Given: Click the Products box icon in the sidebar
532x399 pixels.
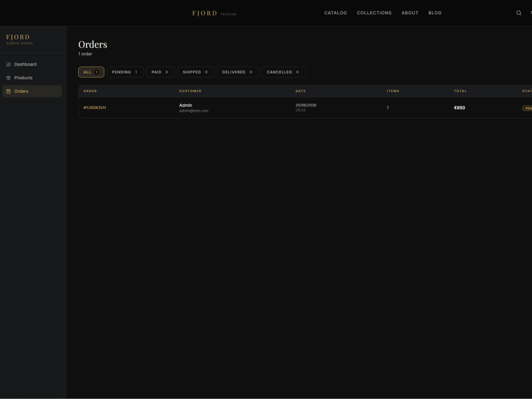Looking at the screenshot, I should coord(9,78).
